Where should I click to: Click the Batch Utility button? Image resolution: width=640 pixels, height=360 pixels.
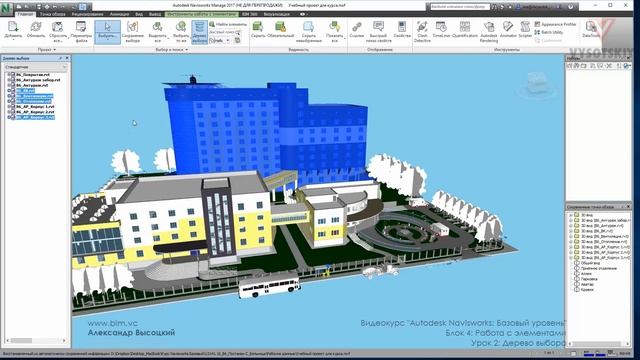549,32
